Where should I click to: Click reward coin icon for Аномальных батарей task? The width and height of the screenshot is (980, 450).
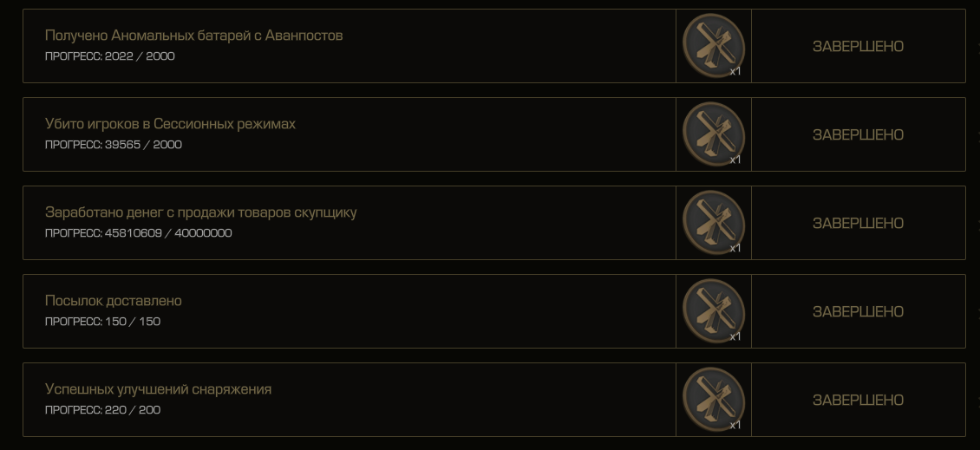713,45
